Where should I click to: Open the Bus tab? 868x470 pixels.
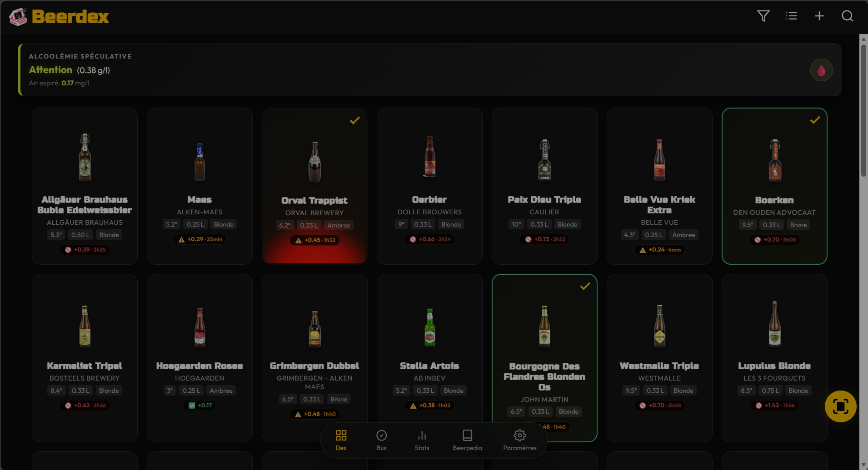click(381, 440)
